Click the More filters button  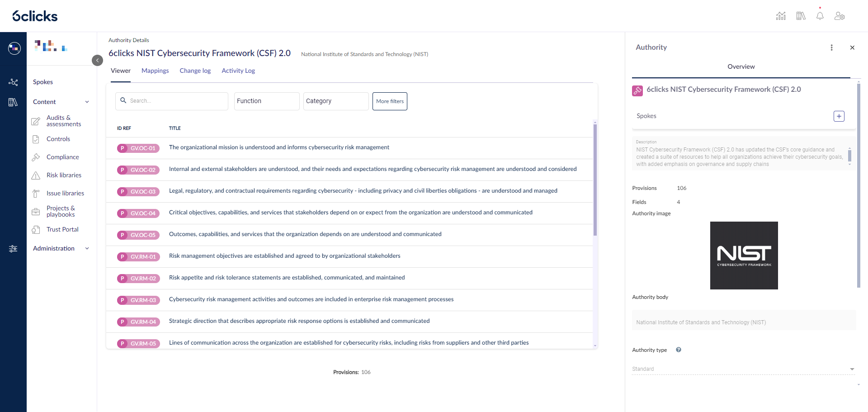coord(390,101)
